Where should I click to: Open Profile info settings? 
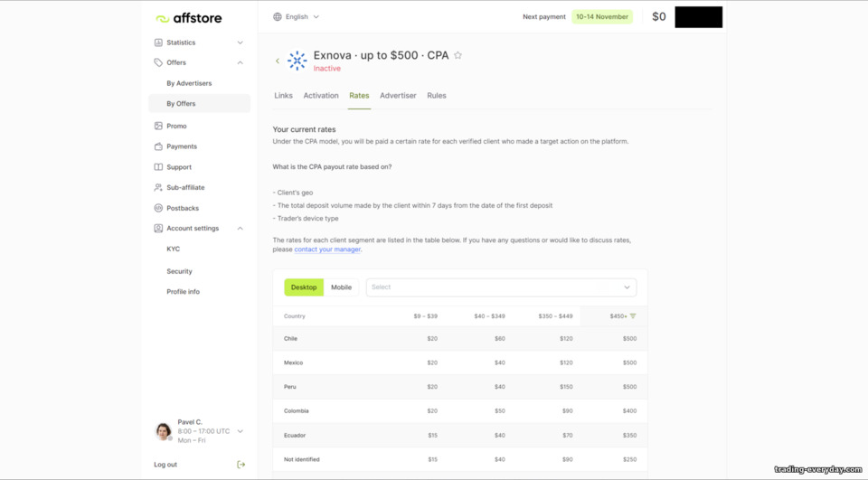coord(183,292)
